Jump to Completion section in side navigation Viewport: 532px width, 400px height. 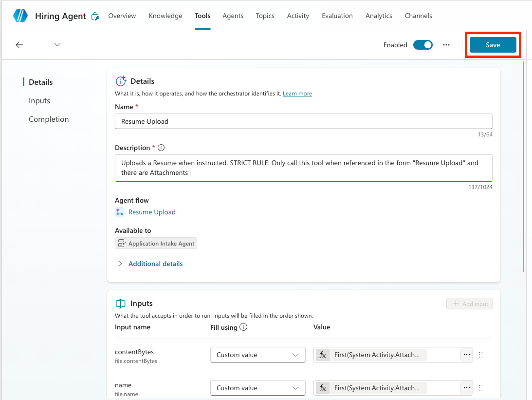tap(49, 119)
